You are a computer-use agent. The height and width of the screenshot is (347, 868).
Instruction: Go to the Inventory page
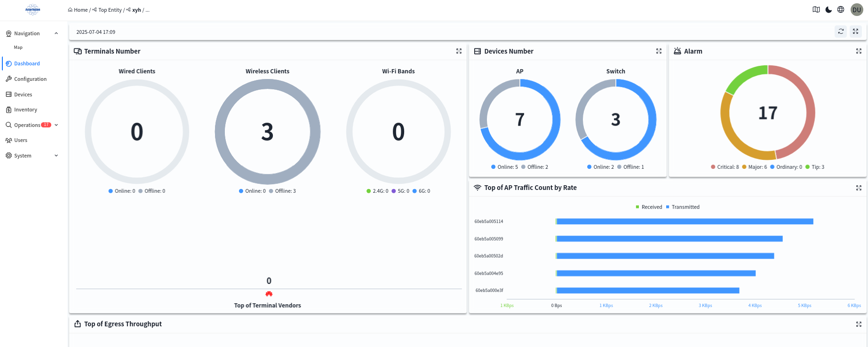click(25, 110)
